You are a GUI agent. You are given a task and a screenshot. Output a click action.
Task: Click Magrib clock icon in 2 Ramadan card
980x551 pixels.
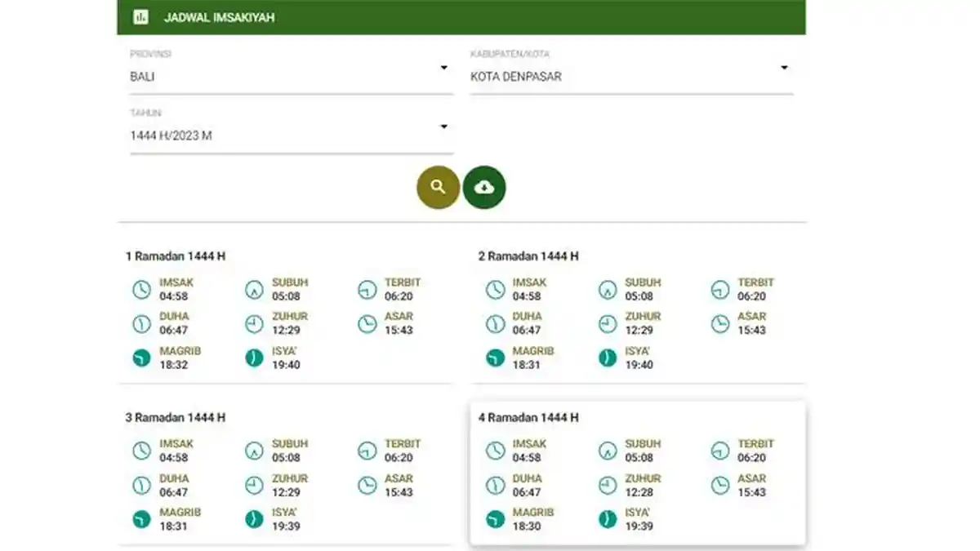point(496,358)
